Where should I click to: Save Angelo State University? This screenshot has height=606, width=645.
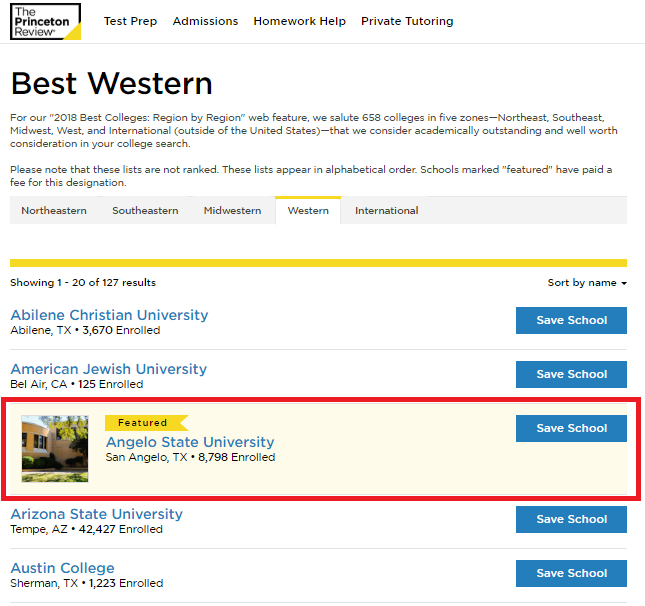(571, 428)
